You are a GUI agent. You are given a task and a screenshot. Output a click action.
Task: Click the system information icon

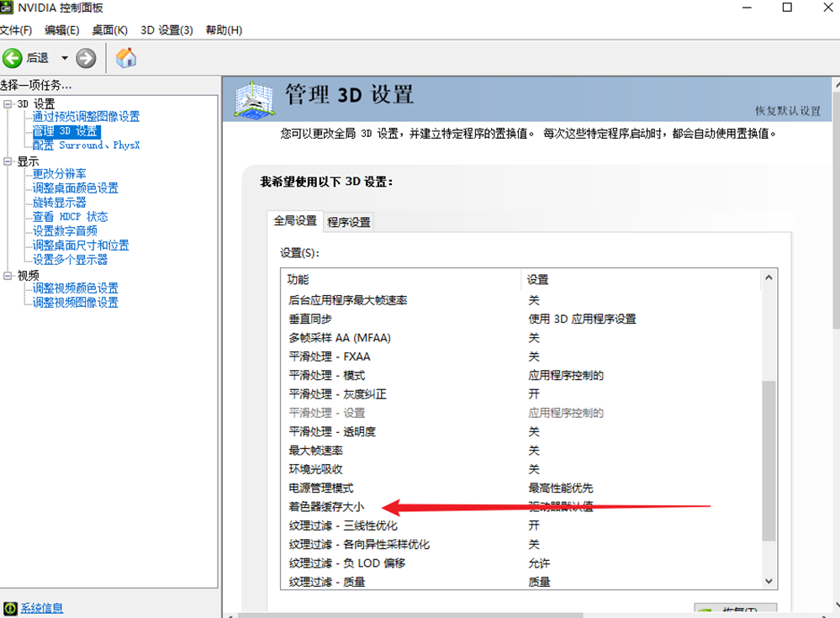10,609
